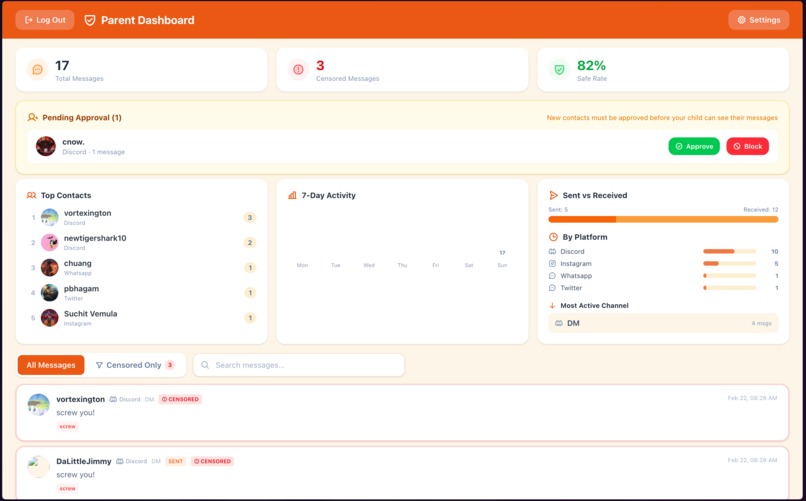Approve the contact cnow.
Screen dimensions: 806x501
click(694, 146)
